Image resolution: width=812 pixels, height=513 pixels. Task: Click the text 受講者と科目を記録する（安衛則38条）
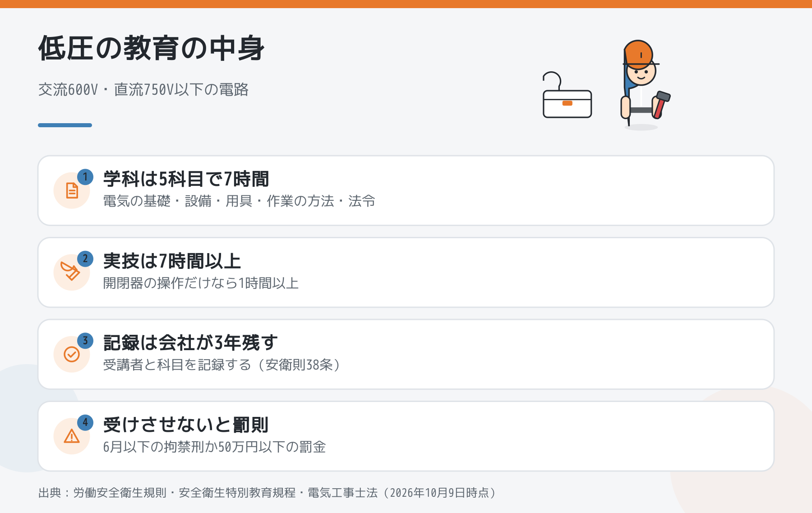[x=222, y=365]
